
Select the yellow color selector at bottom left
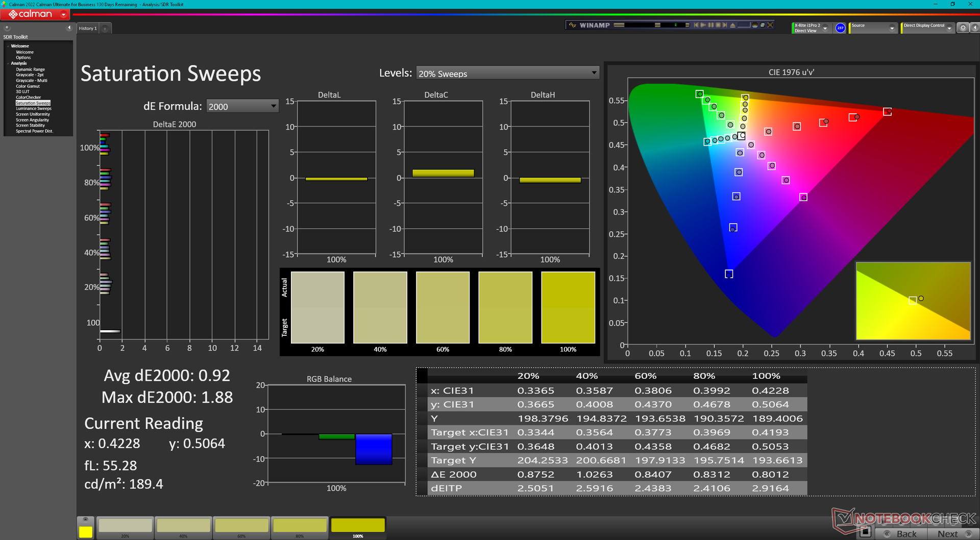86,531
